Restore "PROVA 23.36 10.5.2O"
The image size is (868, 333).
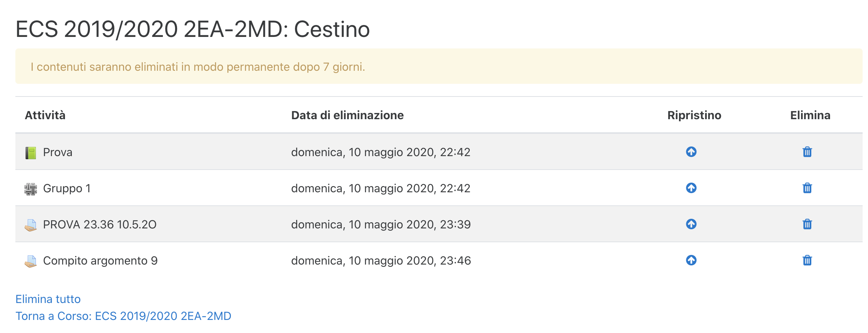click(x=691, y=225)
